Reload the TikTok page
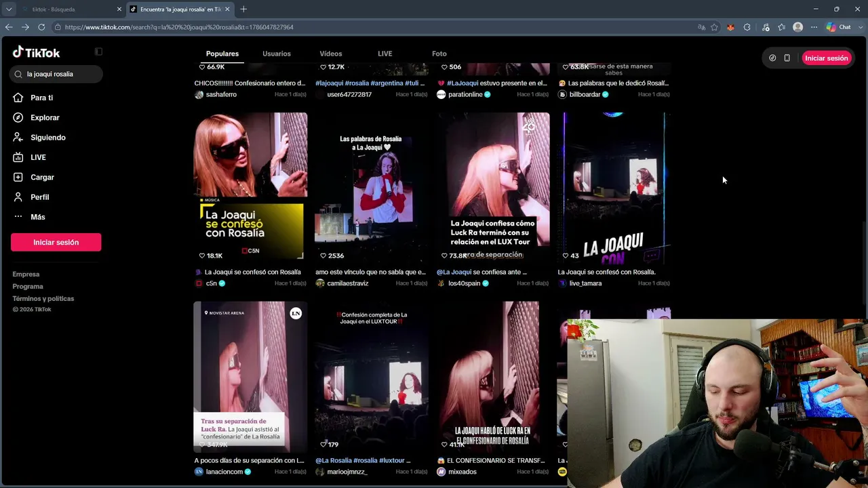Viewport: 868px width, 488px height. click(x=41, y=27)
